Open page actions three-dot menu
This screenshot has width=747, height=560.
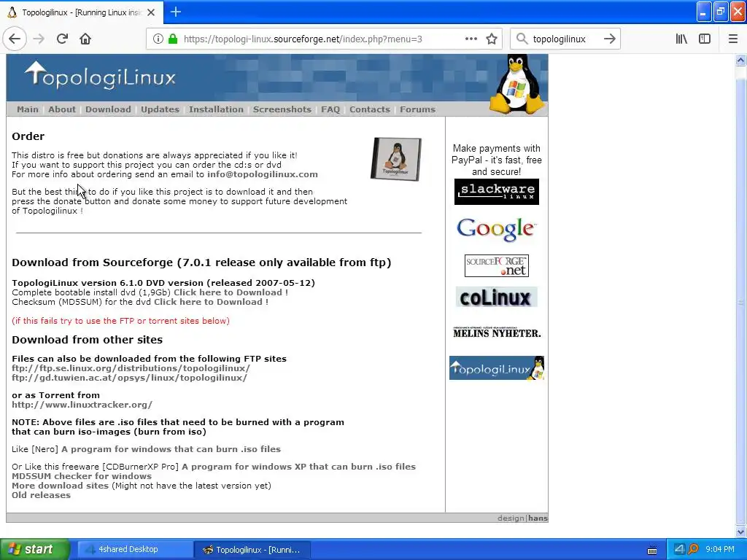(471, 39)
